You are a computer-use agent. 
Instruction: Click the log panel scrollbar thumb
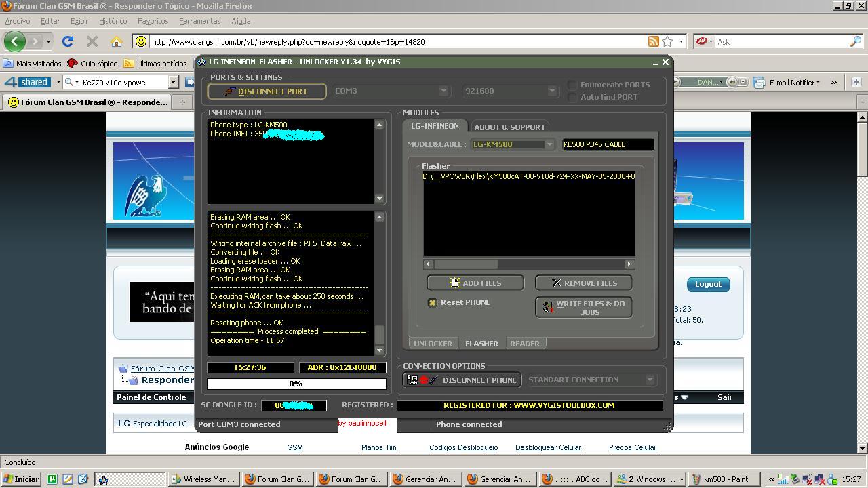[379, 335]
